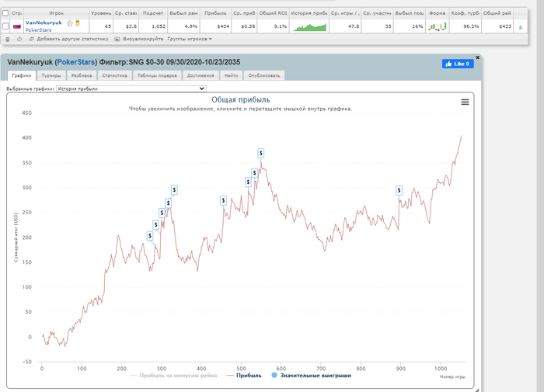Sort by the Игрок column header
544x392 pixels.
[56, 13]
